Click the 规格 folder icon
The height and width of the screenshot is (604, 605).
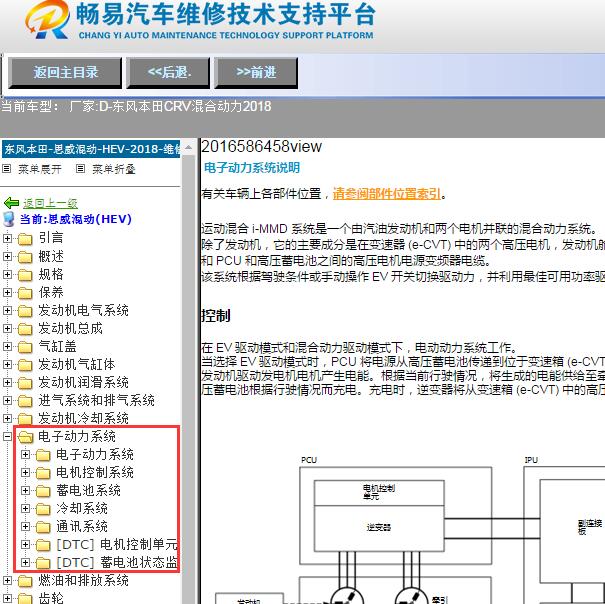click(25, 275)
